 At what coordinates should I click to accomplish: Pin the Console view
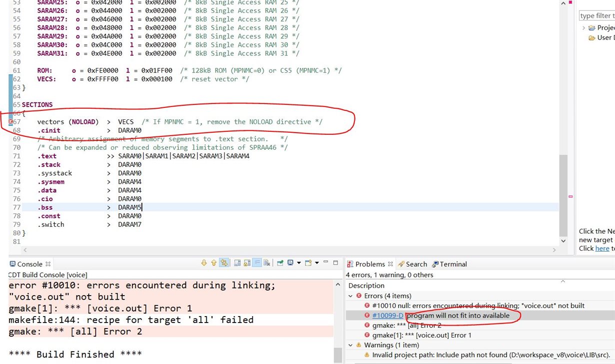click(280, 263)
